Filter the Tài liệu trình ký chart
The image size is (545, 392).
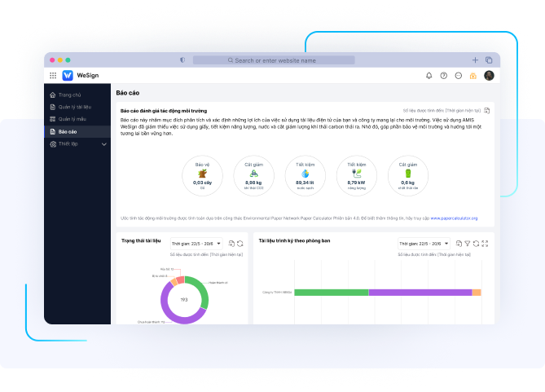[x=468, y=244]
